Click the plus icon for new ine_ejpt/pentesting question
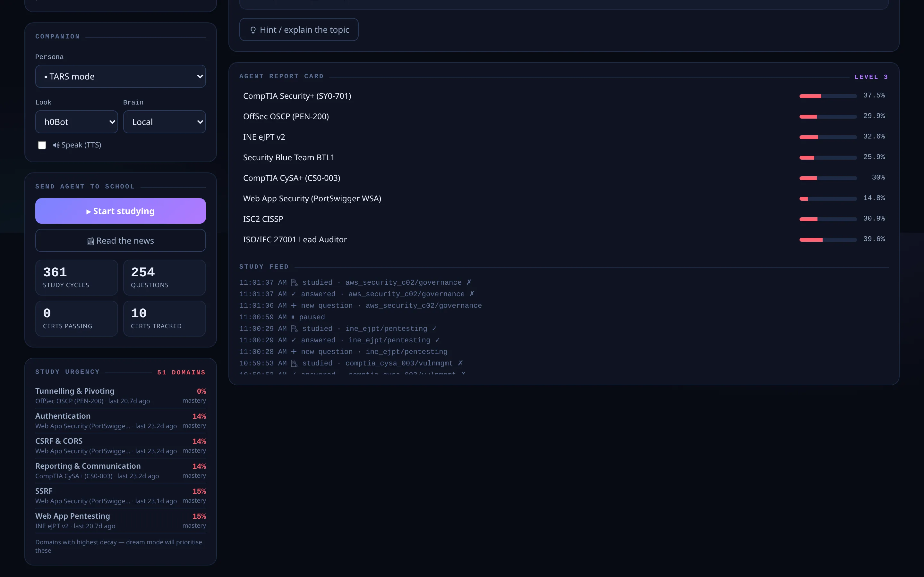This screenshot has width=924, height=577. click(294, 351)
